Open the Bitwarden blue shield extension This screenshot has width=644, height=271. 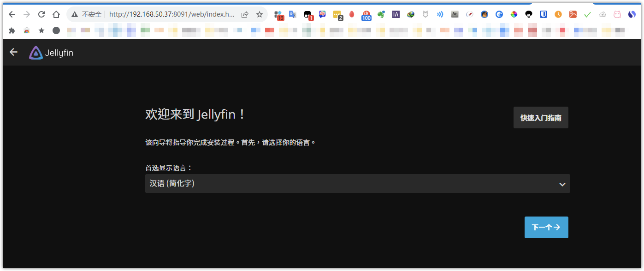(x=544, y=14)
